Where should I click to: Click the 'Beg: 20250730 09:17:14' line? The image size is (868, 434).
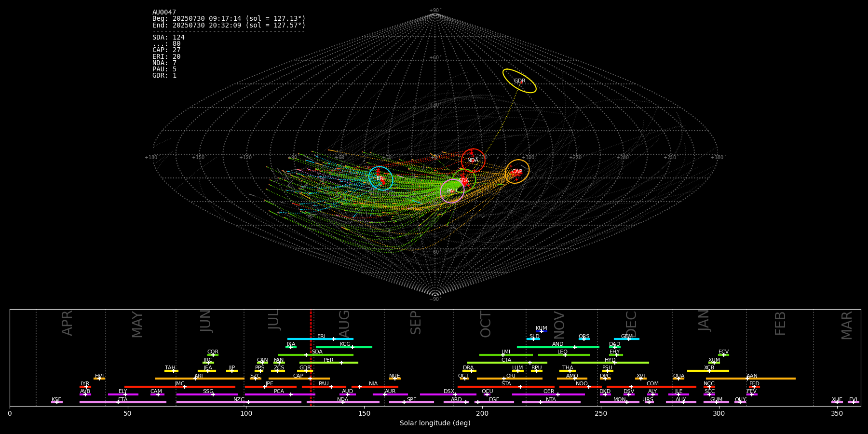click(229, 19)
